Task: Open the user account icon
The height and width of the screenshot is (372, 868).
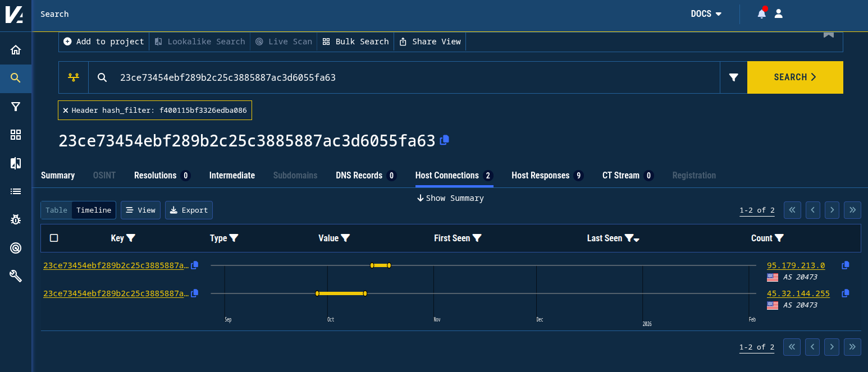Action: (x=778, y=13)
